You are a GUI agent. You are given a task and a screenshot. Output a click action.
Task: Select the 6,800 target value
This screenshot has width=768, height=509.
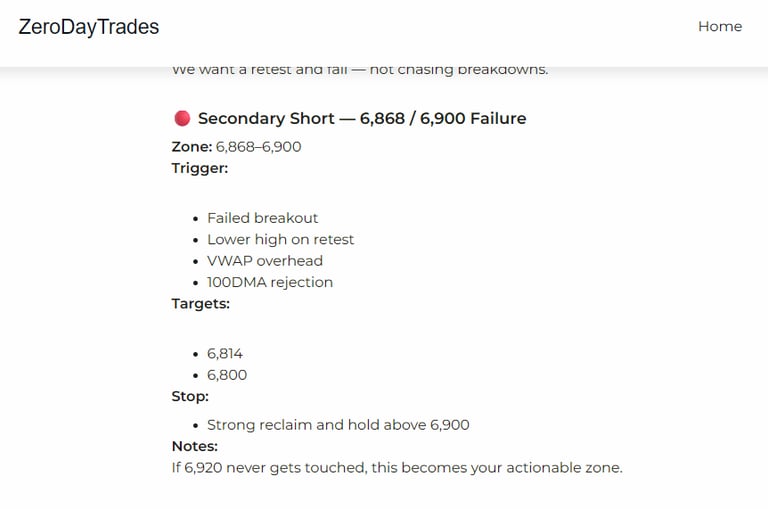coord(227,375)
